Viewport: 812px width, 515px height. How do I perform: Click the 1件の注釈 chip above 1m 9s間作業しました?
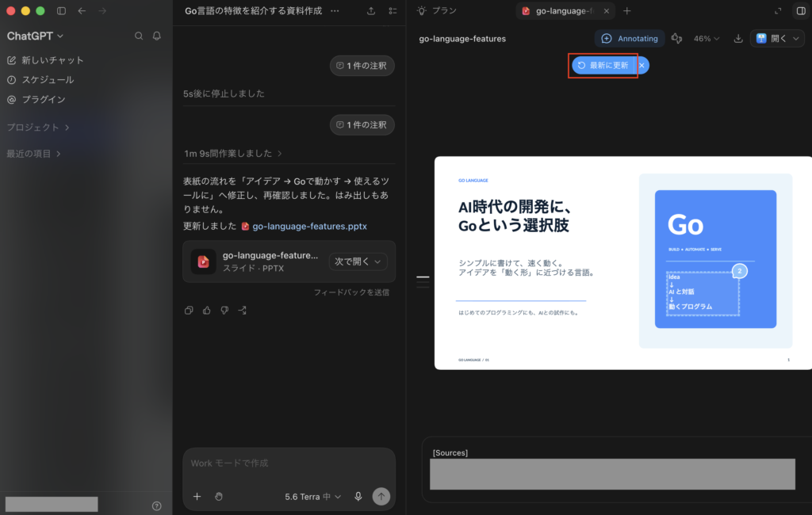[362, 124]
